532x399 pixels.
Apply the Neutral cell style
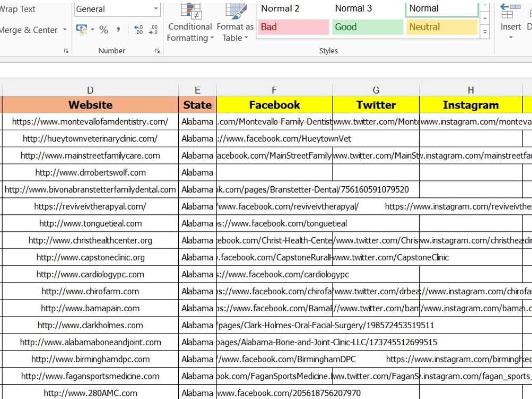[x=442, y=27]
